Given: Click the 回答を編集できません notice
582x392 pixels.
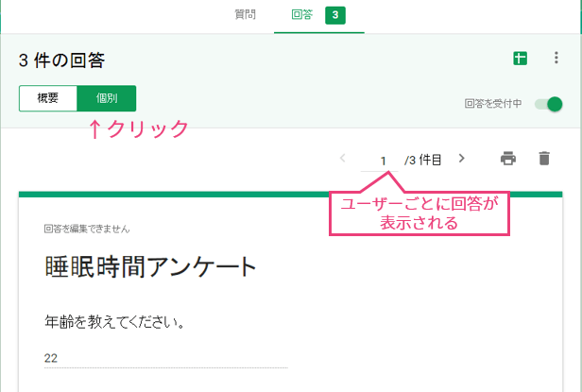Looking at the screenshot, I should coord(86,229).
